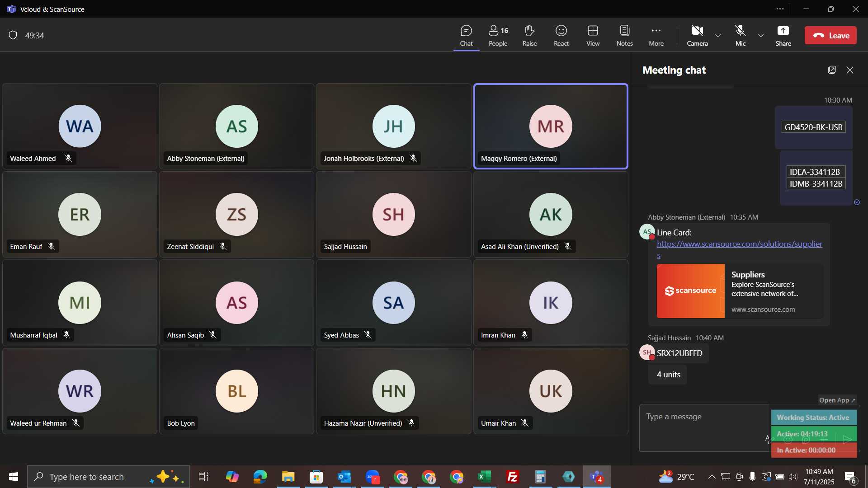868x488 pixels.
Task: Click the 4 units chat message
Action: [668, 375]
